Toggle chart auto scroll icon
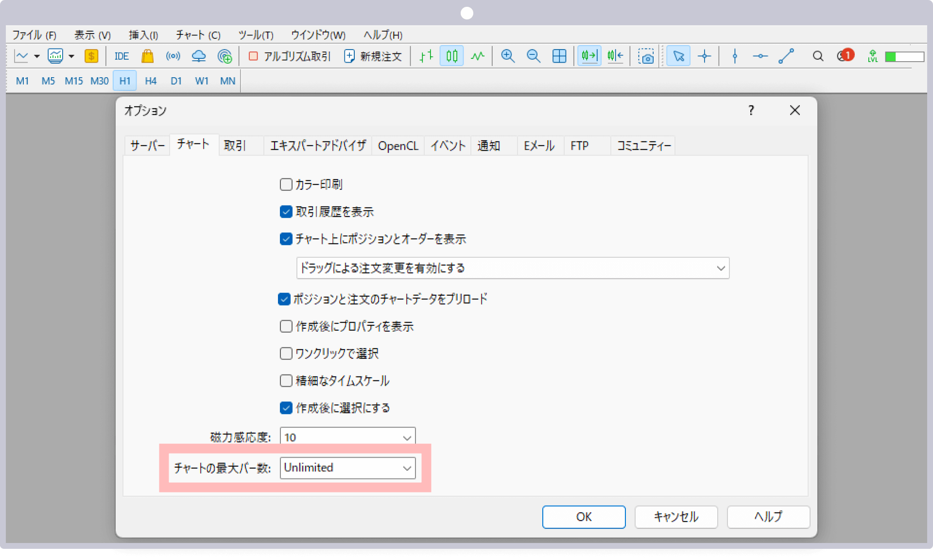Screen dimensions: 933x560 (589, 56)
